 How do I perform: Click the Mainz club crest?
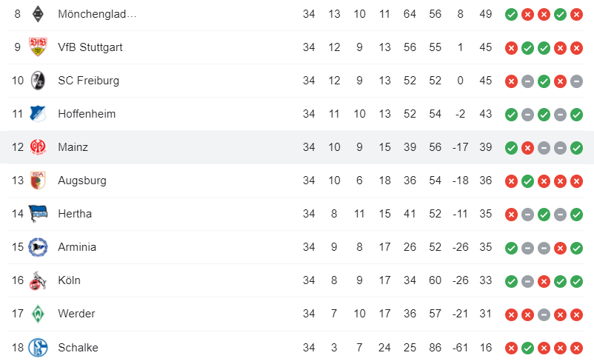[38, 147]
